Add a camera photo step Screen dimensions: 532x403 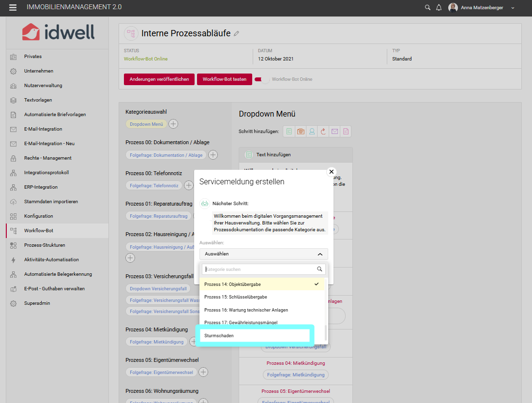tap(301, 131)
